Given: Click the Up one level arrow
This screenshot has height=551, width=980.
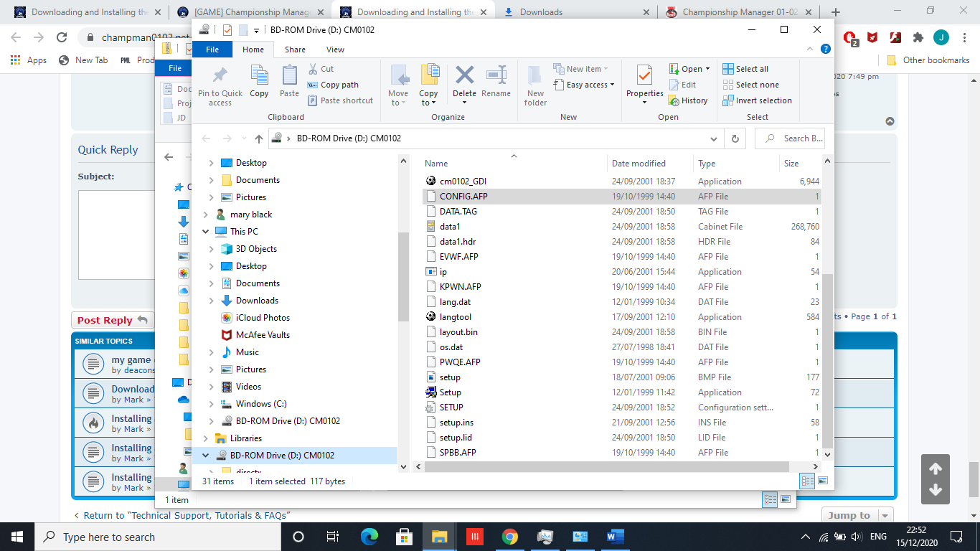Looking at the screenshot, I should pyautogui.click(x=259, y=138).
